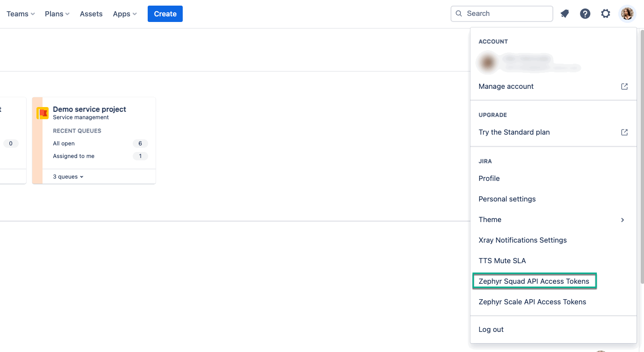Click the All open count badge 6
This screenshot has height=352, width=644.
click(140, 144)
